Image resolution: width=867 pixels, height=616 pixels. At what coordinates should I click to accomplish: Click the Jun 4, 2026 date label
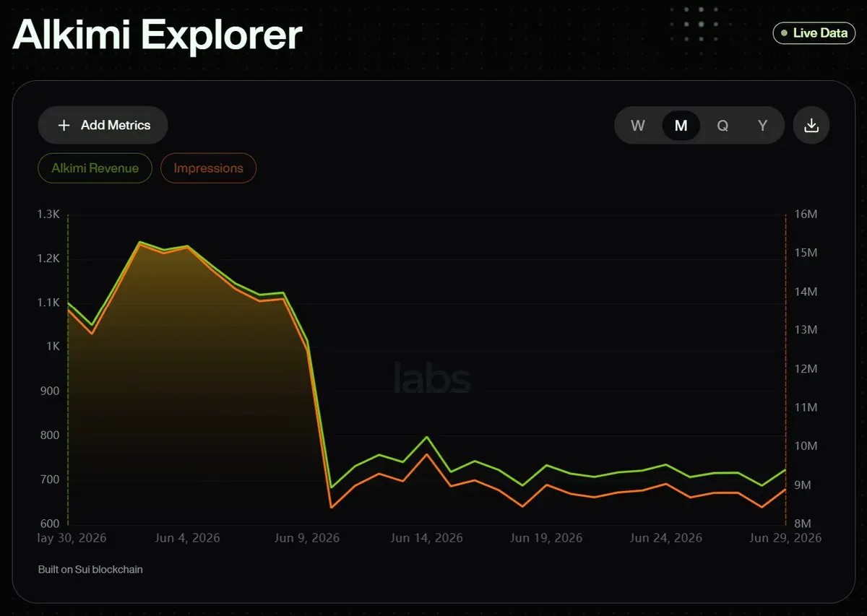187,538
